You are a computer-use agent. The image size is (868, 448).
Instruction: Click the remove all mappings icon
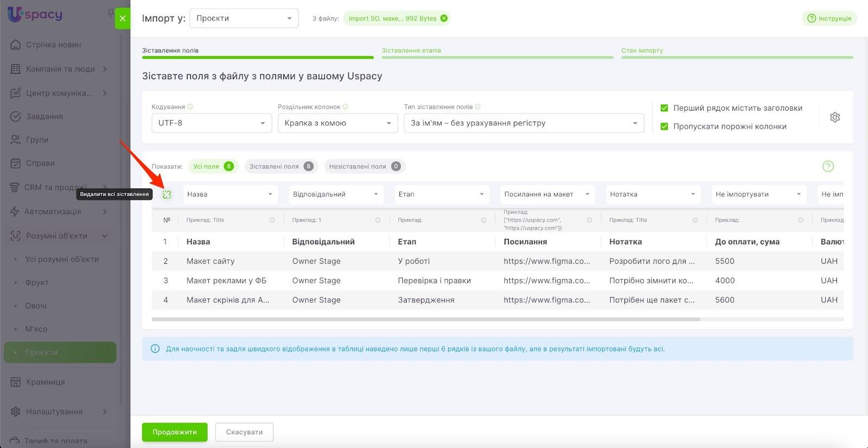(x=167, y=194)
